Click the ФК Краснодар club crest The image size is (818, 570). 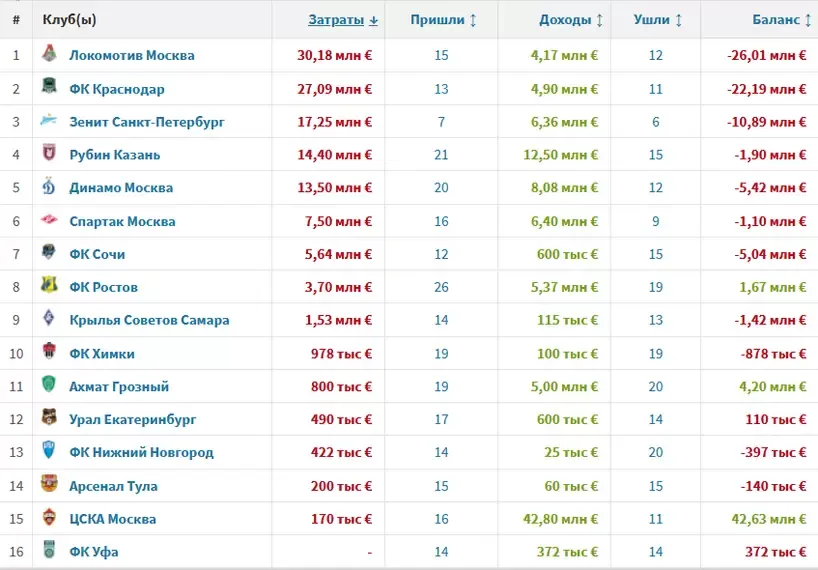point(49,87)
